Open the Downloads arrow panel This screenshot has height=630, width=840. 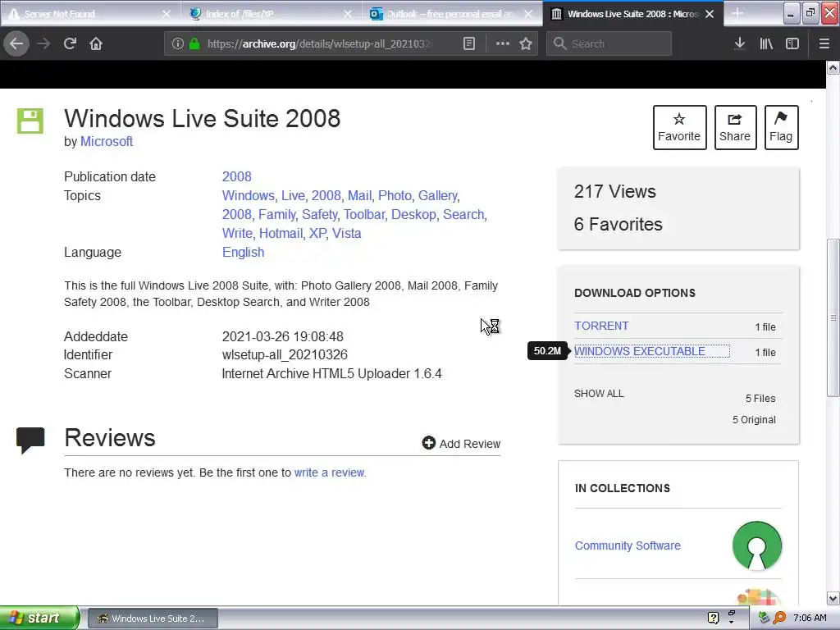click(x=740, y=43)
